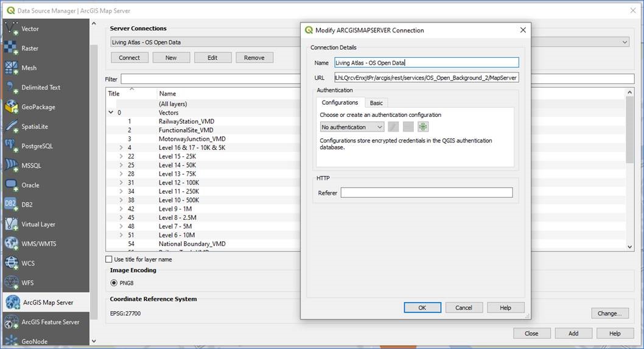Select the WMS/WMTS globe icon
The image size is (644, 349).
(11, 244)
